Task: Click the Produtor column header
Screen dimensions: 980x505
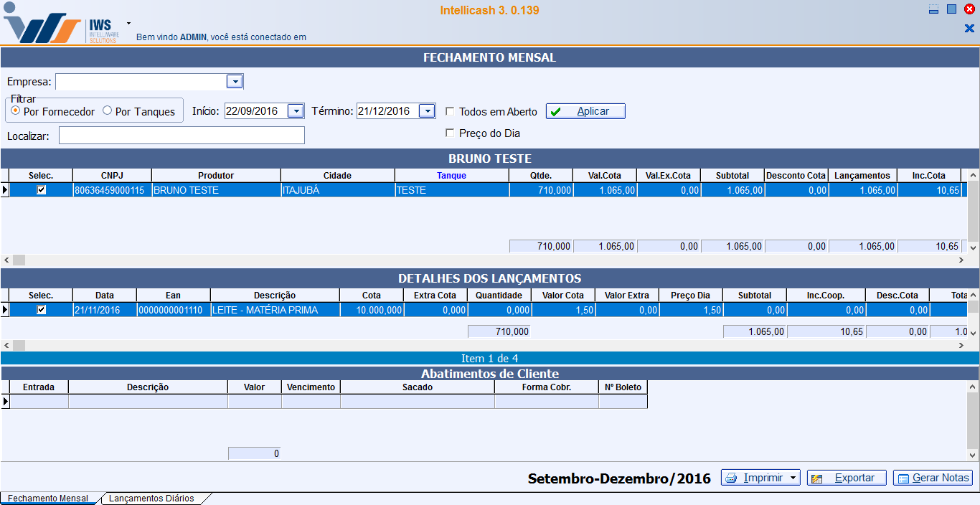Action: coord(216,176)
